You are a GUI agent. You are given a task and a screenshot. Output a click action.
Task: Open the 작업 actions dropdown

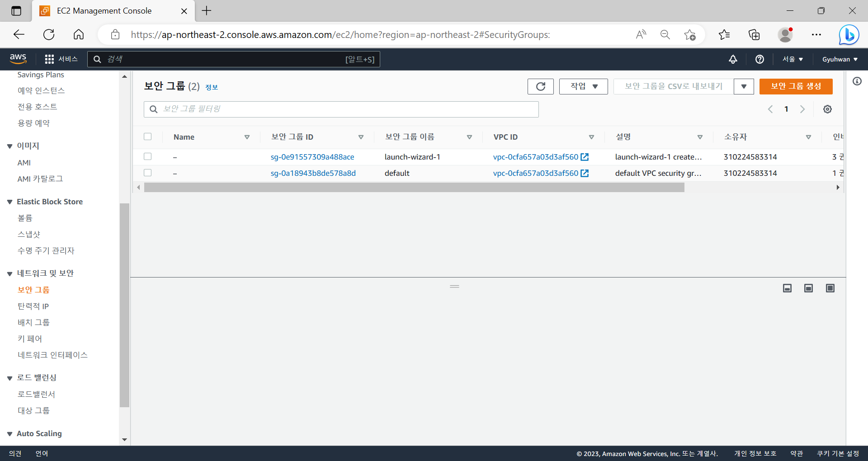point(584,86)
